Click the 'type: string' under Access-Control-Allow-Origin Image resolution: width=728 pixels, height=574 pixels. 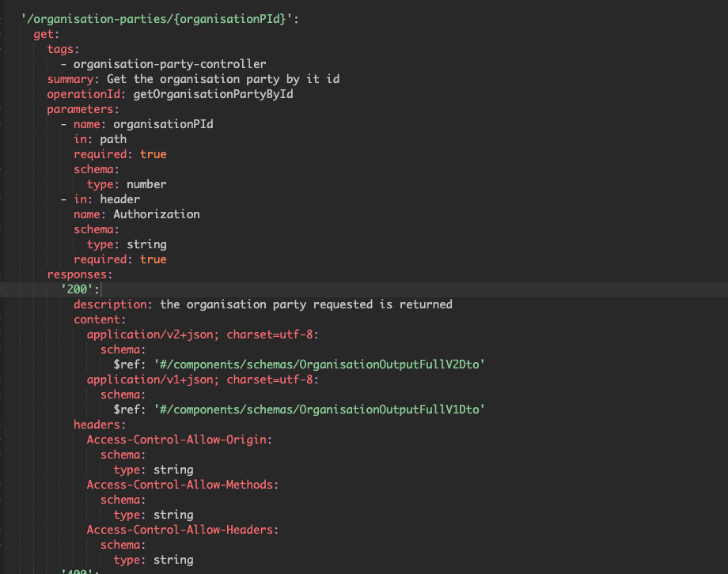154,470
